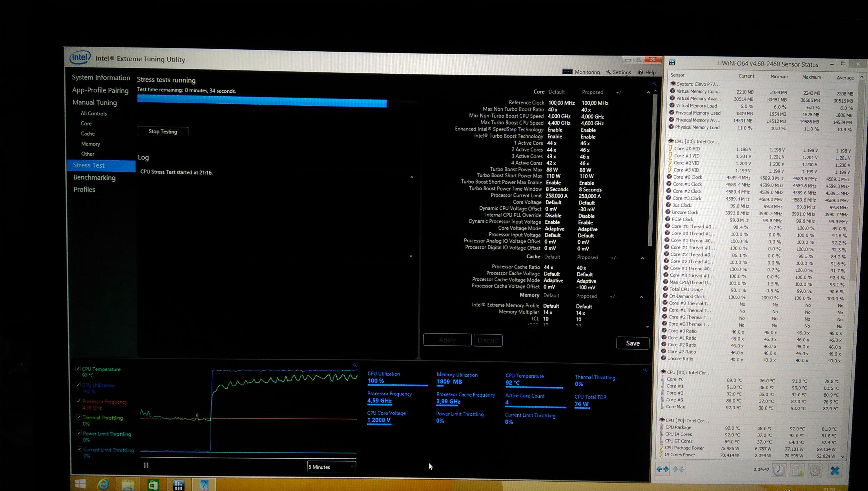Uncheck CPU Utilization graph checkbox

[78, 385]
